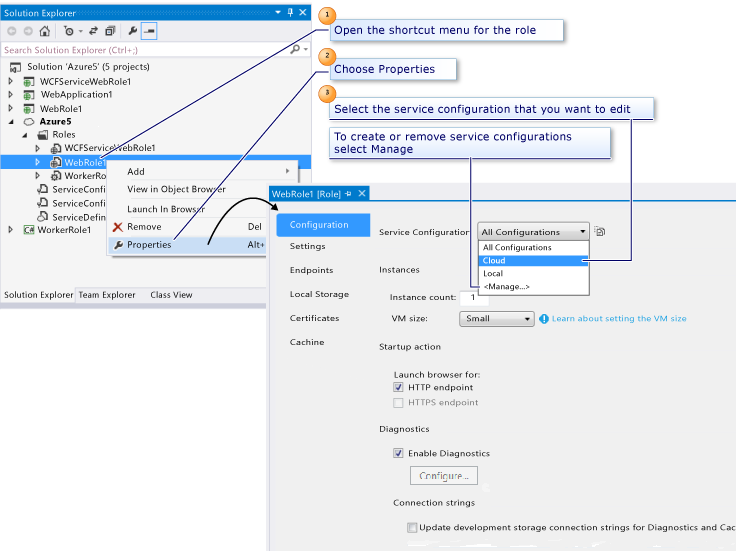This screenshot has height=551, width=736.
Task: Select the Solution 'Azure5' node
Action: (88, 67)
